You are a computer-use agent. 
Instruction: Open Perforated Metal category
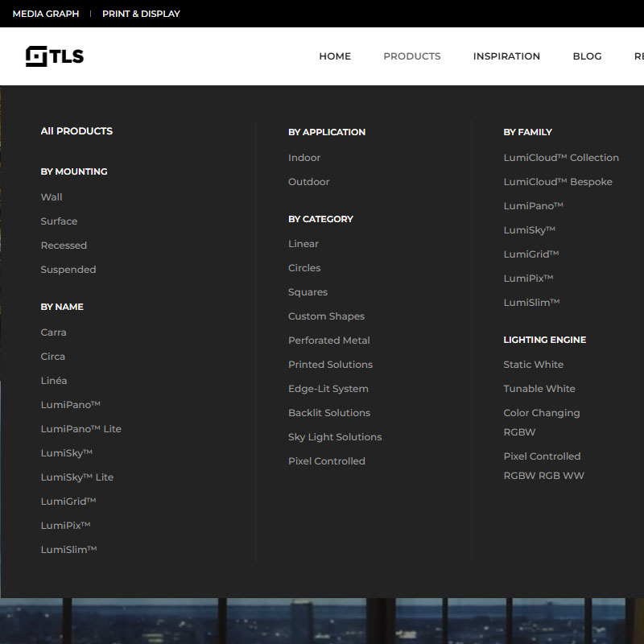(x=328, y=341)
